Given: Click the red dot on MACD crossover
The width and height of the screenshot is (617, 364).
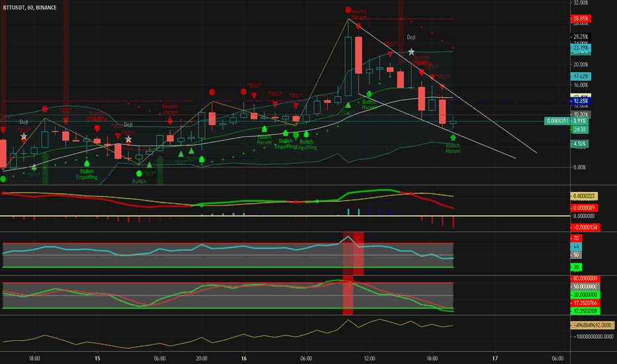Looking at the screenshot, I should pos(411,194).
